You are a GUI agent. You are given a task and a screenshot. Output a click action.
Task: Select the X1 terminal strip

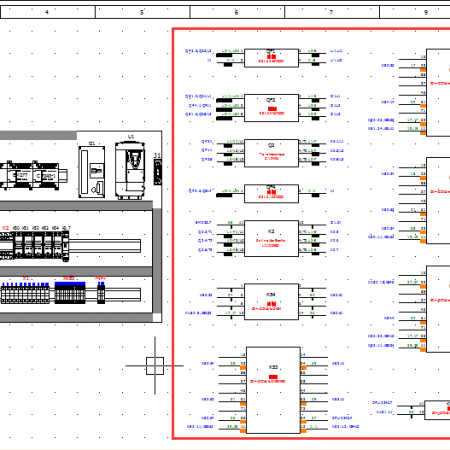point(25,293)
